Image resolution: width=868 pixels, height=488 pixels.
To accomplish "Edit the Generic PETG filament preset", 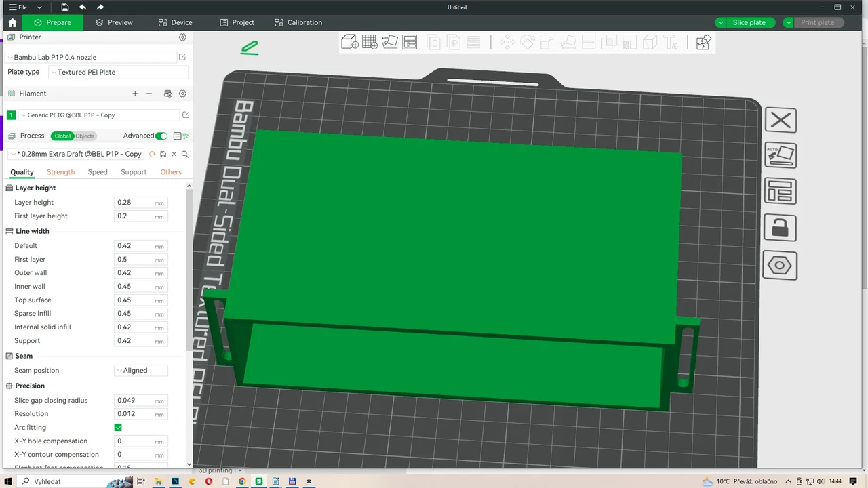I will [x=186, y=115].
